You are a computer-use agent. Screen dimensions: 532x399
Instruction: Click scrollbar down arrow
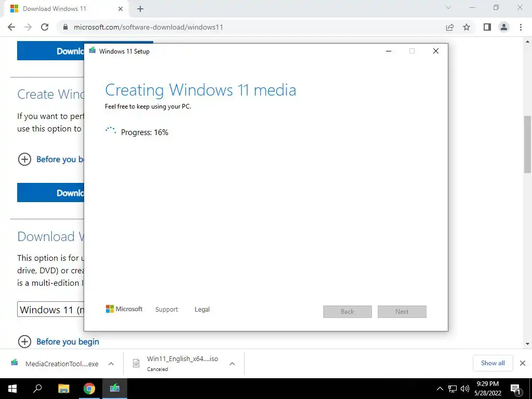click(527, 344)
